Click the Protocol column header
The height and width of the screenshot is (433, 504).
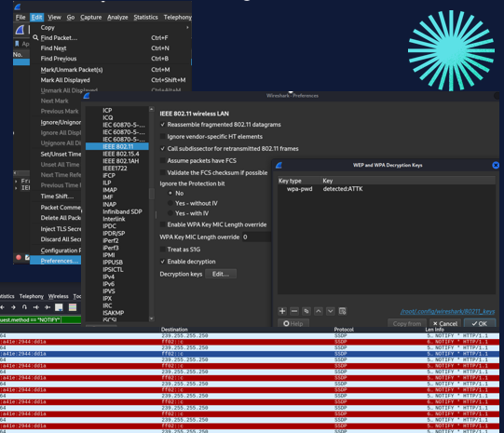[x=344, y=330]
